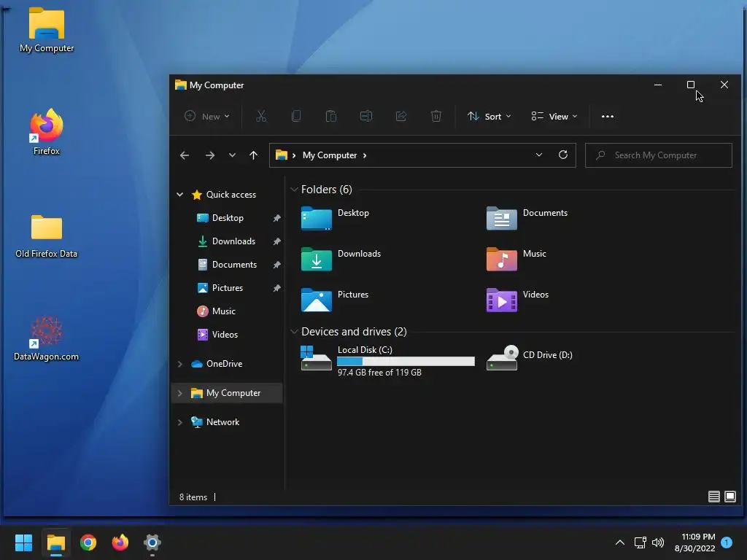Open Firefox from the taskbar
This screenshot has height=560, width=747.
120,542
